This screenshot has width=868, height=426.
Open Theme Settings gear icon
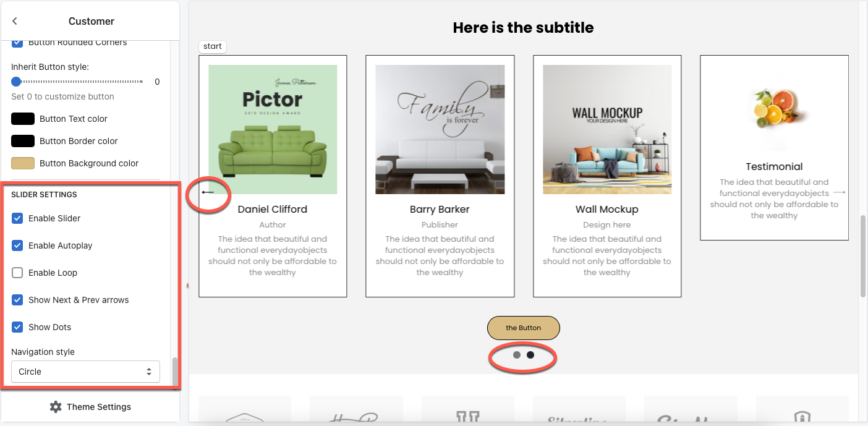(x=56, y=407)
